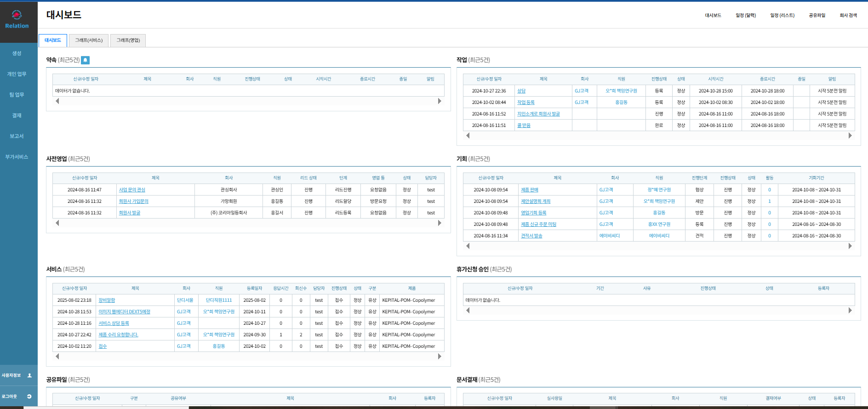Open the 회원사 발굴 lead link
Viewport: 868px width, 409px height.
[x=130, y=213]
